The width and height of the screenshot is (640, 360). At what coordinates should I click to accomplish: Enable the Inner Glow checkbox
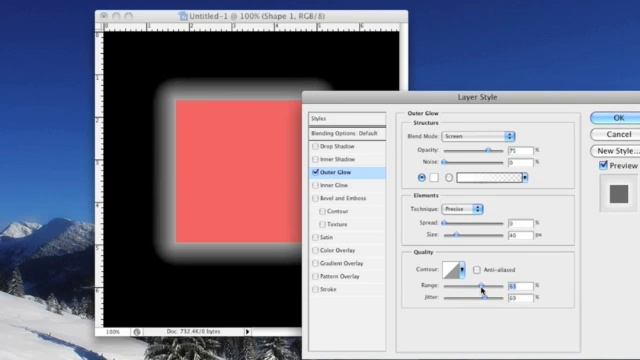click(x=315, y=185)
